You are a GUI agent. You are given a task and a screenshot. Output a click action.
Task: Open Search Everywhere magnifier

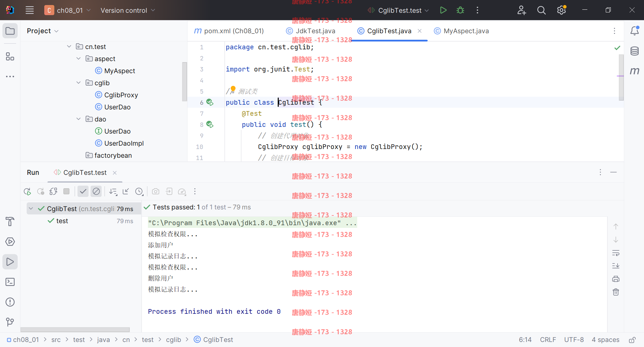point(541,10)
